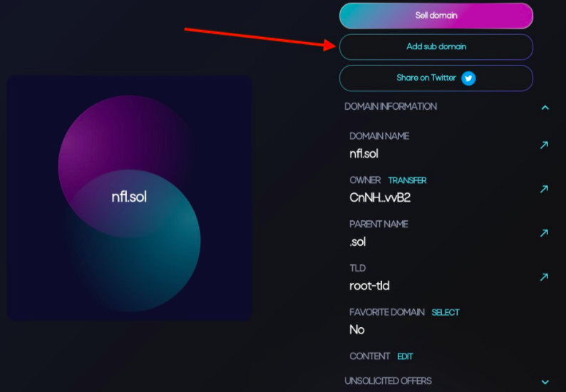Expand the UNSOLICITED OFFERS section chevron

pyautogui.click(x=545, y=382)
